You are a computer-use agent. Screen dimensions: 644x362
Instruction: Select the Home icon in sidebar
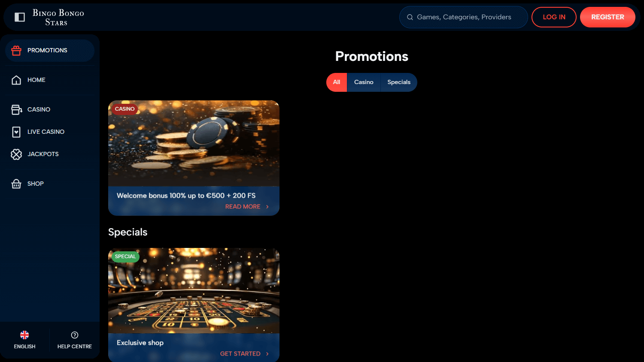click(16, 80)
